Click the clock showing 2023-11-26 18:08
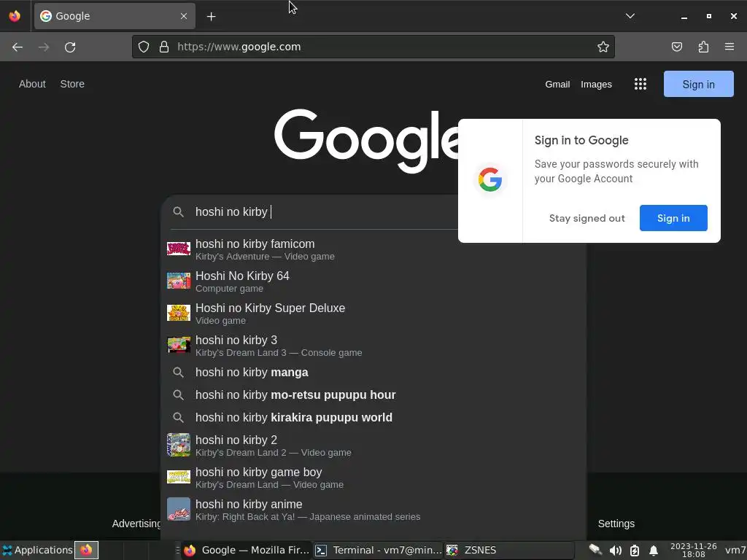Viewport: 747px width, 560px height. [693, 550]
